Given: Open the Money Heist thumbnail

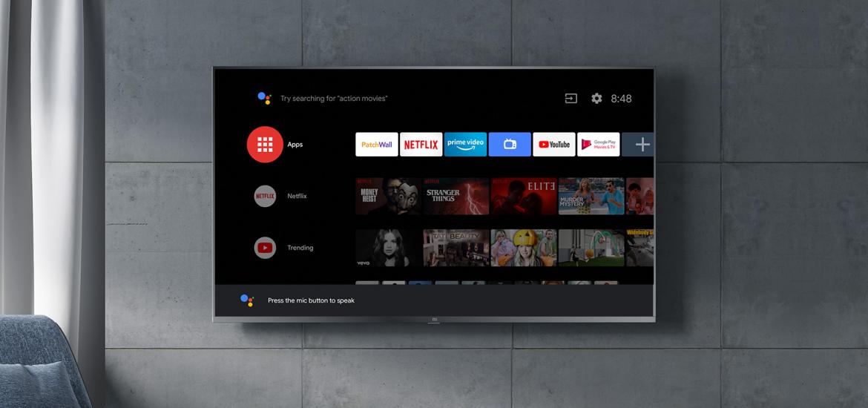Looking at the screenshot, I should (x=388, y=196).
